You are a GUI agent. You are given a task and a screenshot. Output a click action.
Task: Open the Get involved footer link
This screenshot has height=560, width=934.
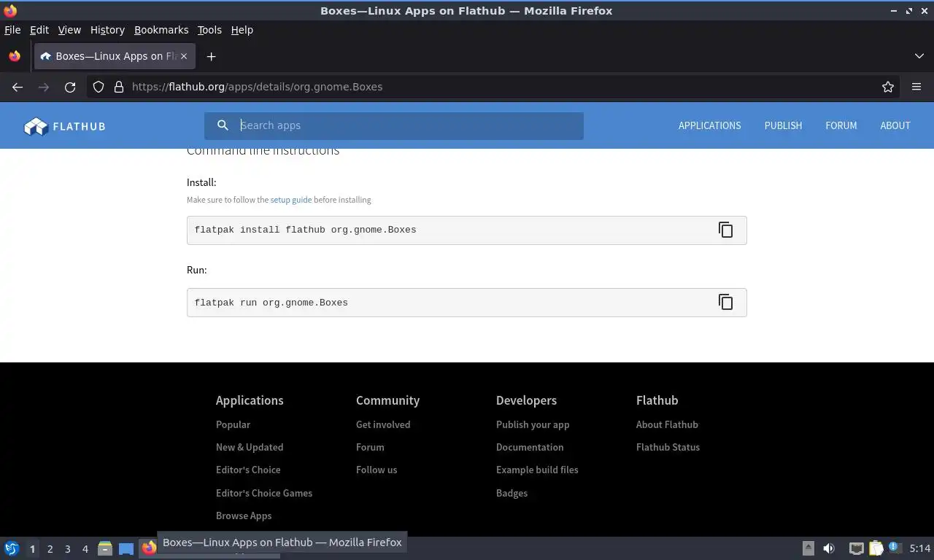coord(383,424)
